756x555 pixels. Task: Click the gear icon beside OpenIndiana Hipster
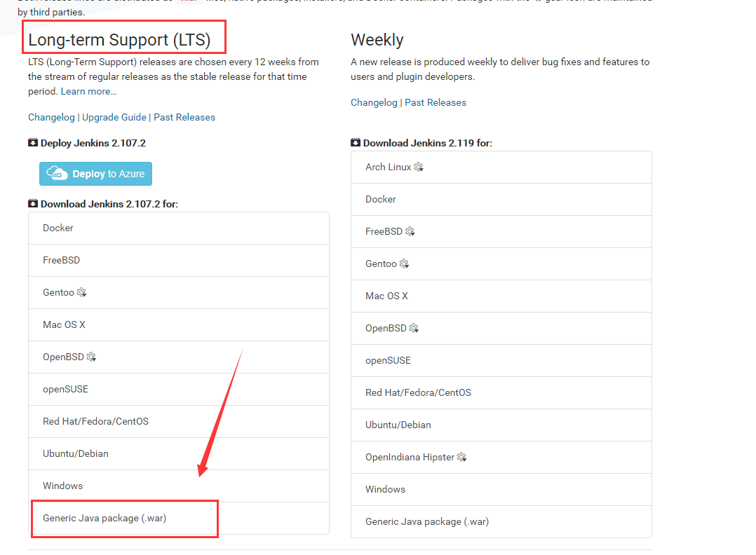462,457
